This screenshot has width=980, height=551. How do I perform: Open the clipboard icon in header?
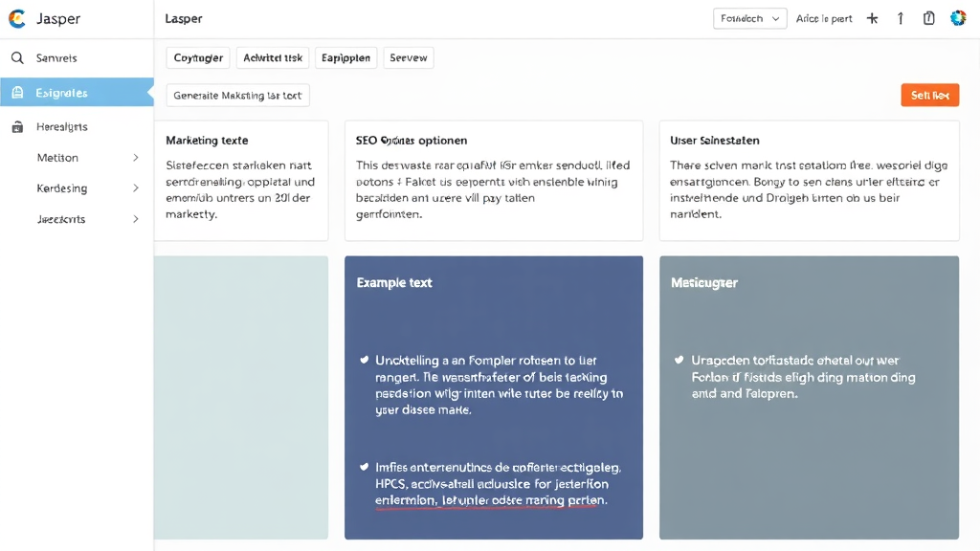(928, 18)
